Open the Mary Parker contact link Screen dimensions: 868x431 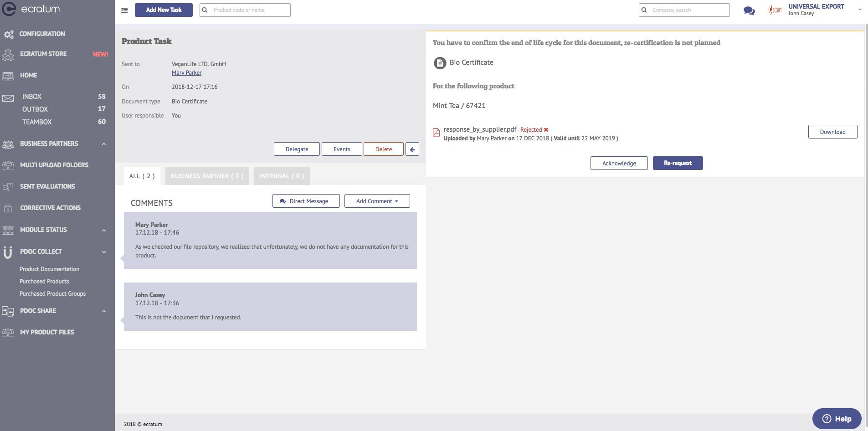click(186, 73)
